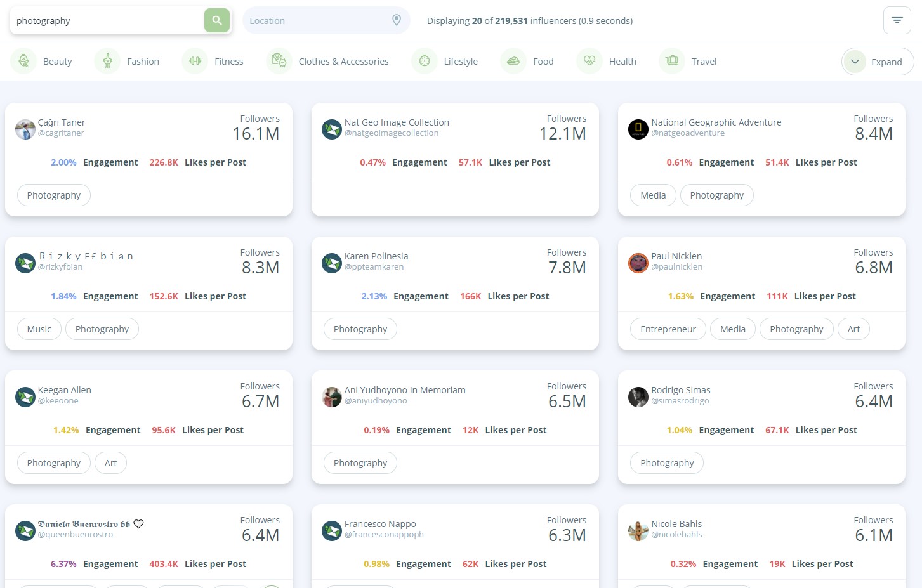Select the Fashion category icon
Image resolution: width=922 pixels, height=588 pixels.
107,61
